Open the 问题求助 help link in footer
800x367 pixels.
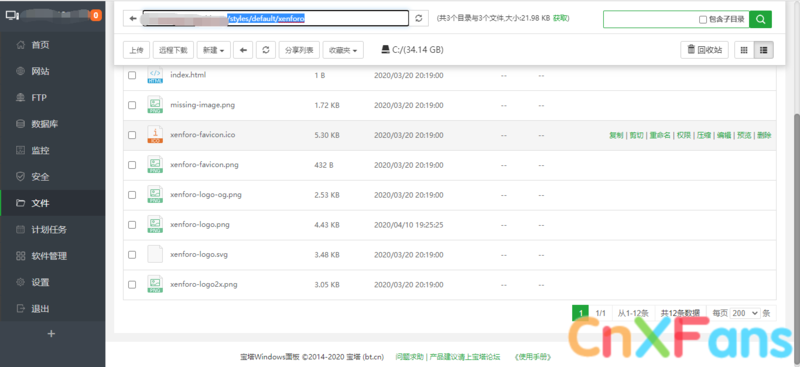(410, 357)
